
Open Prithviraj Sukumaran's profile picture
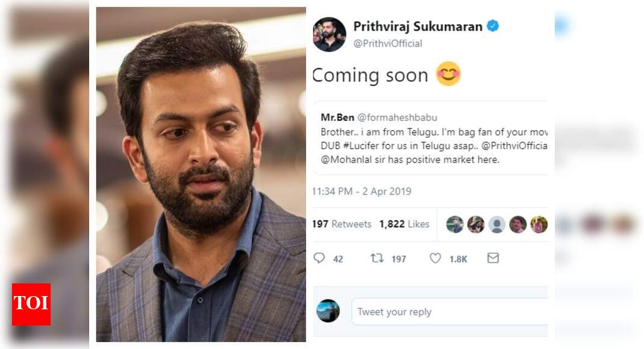click(330, 34)
